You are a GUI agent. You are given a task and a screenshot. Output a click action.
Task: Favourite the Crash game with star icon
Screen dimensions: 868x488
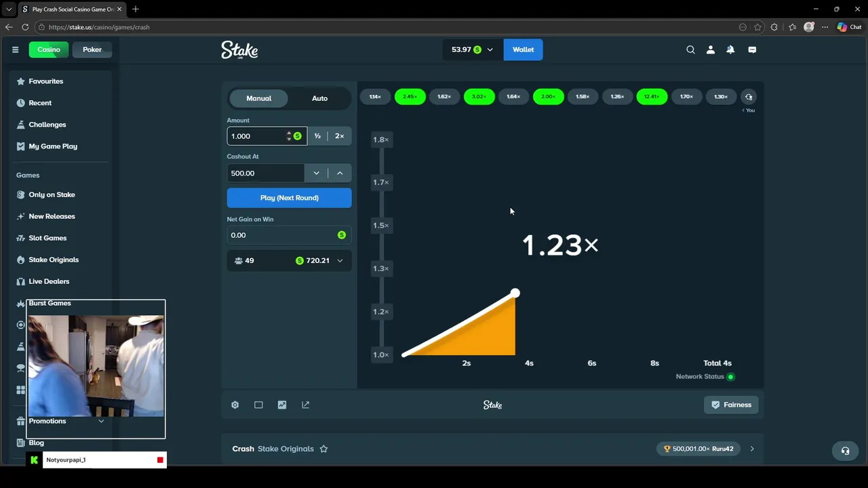tap(323, 449)
